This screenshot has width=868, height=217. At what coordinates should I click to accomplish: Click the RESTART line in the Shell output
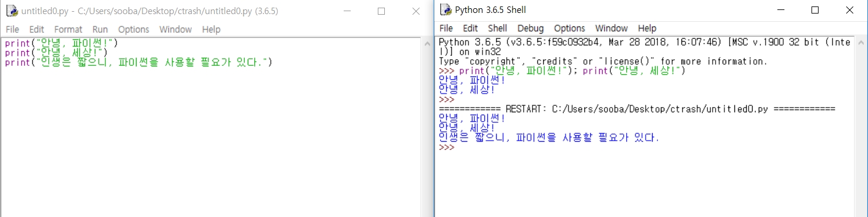tap(637, 109)
